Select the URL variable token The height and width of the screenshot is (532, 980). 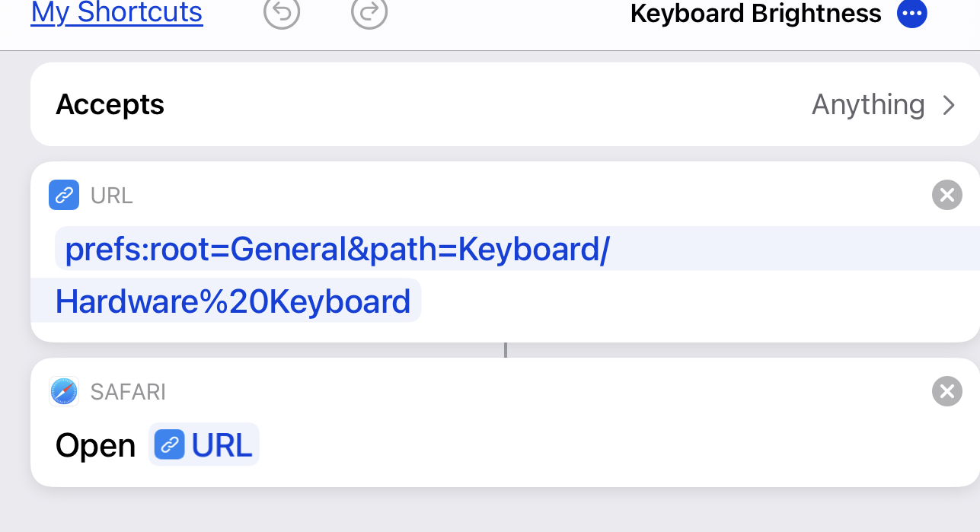coord(203,444)
